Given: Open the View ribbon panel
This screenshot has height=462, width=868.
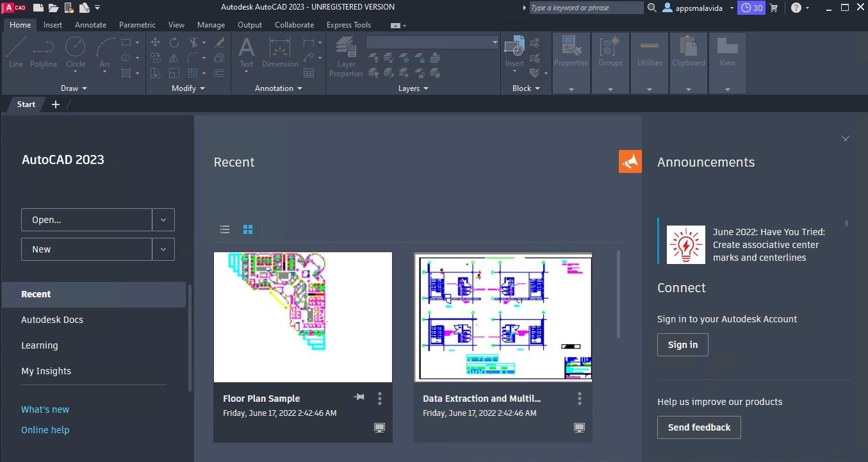Looking at the screenshot, I should [x=727, y=63].
